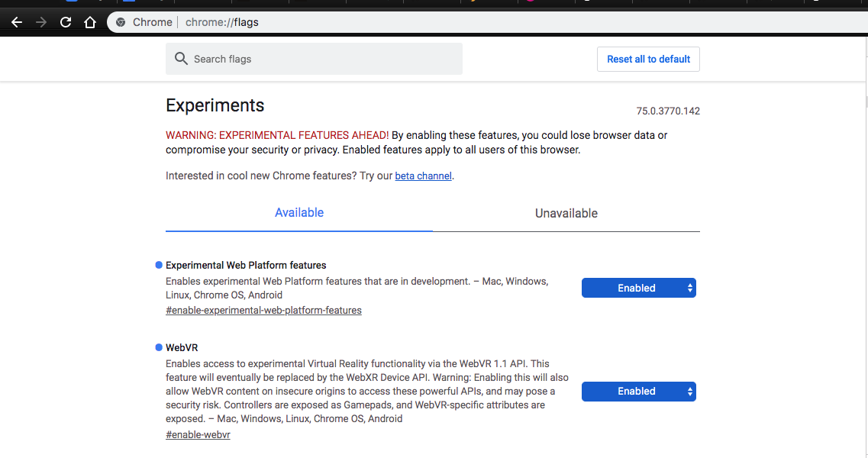Click the Chrome site info icon

pos(120,22)
